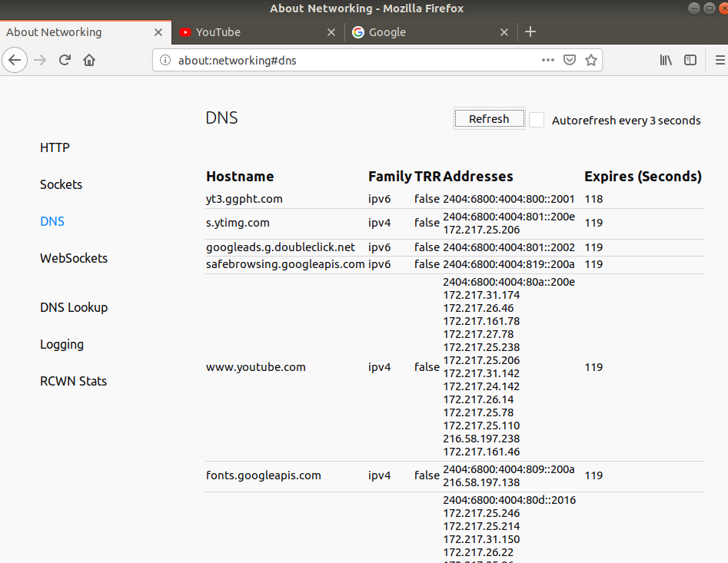Click address 172.217.161.78
The image size is (728, 563).
point(481,321)
